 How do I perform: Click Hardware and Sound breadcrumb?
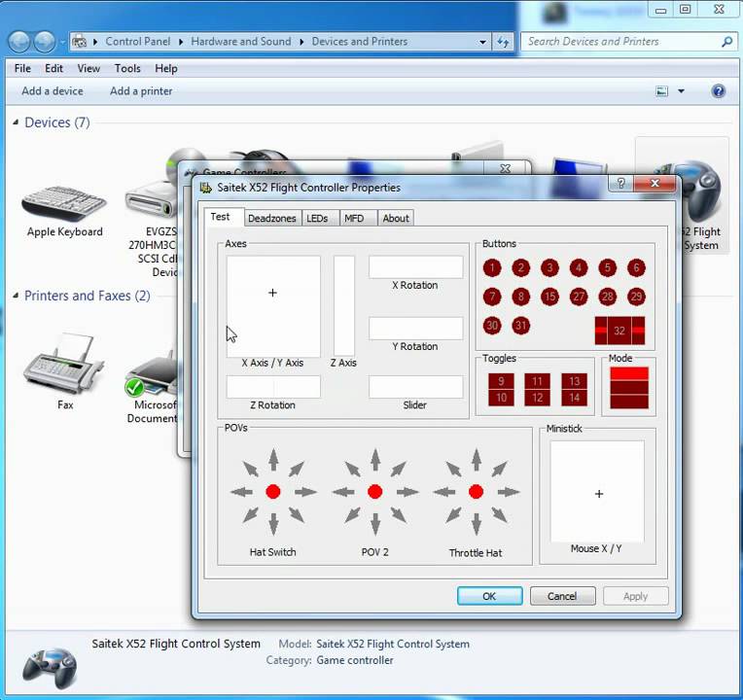pos(241,42)
